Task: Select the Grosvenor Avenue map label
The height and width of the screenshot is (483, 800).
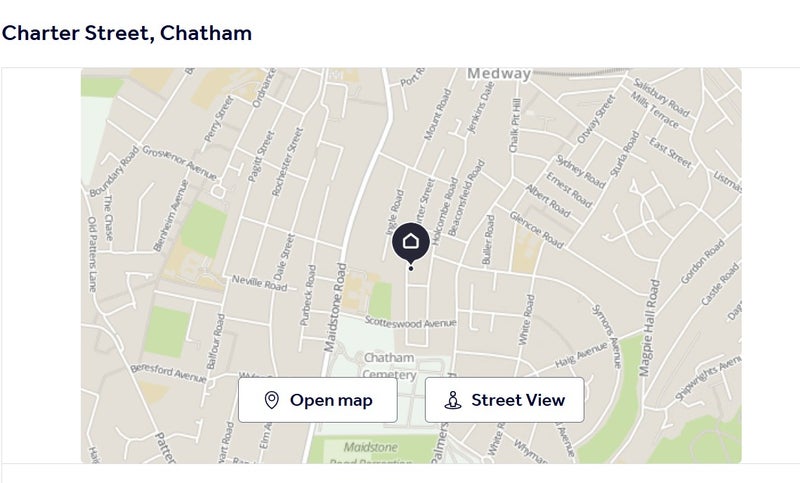Action: click(x=179, y=164)
